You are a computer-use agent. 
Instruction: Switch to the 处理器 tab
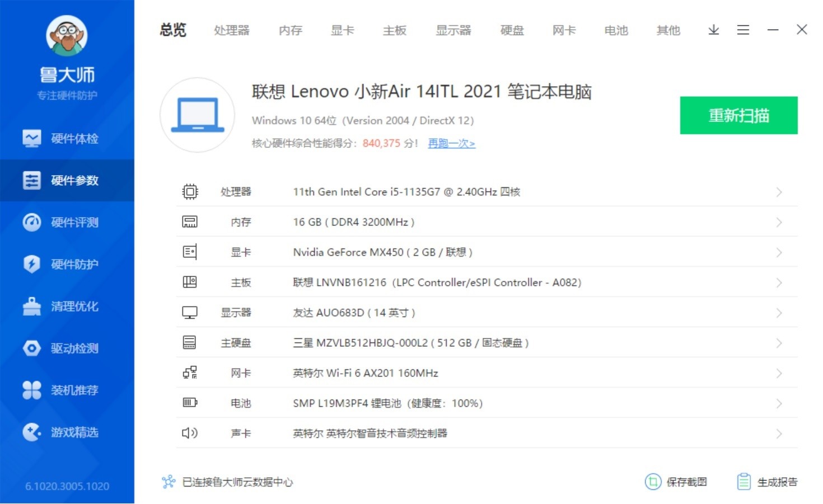click(x=231, y=30)
